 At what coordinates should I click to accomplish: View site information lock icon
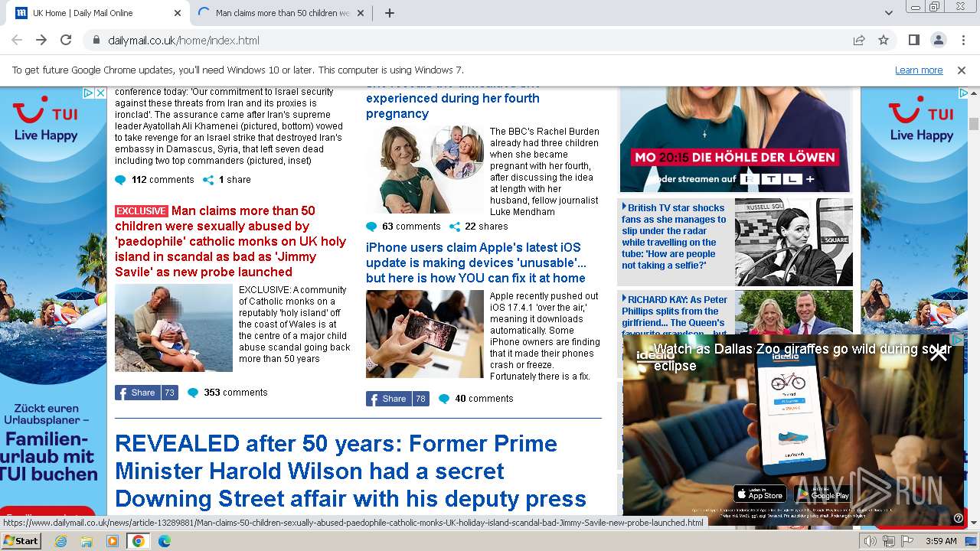pyautogui.click(x=96, y=40)
